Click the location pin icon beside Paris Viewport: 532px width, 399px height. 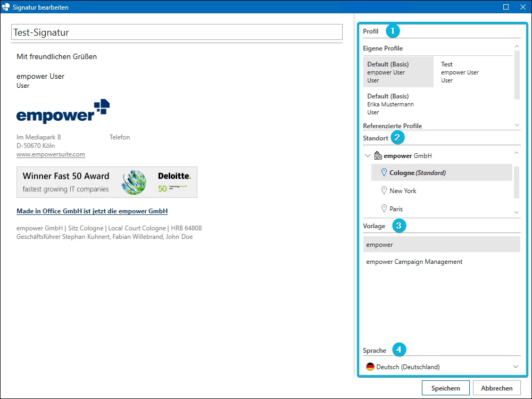384,209
